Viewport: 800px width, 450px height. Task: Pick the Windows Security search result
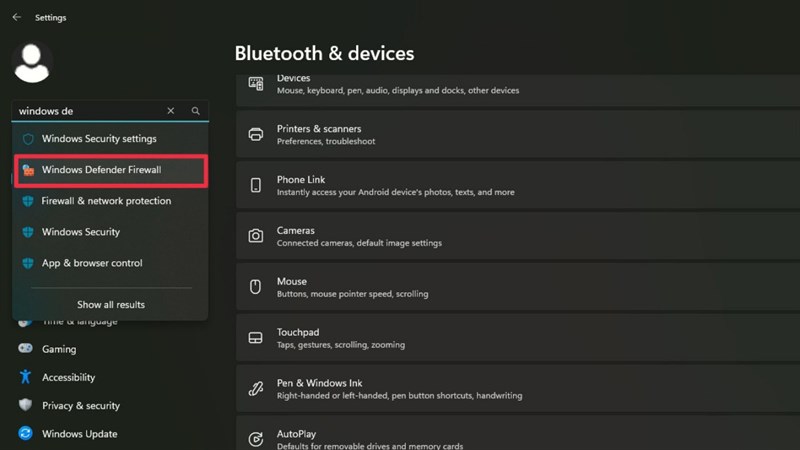tap(110, 232)
